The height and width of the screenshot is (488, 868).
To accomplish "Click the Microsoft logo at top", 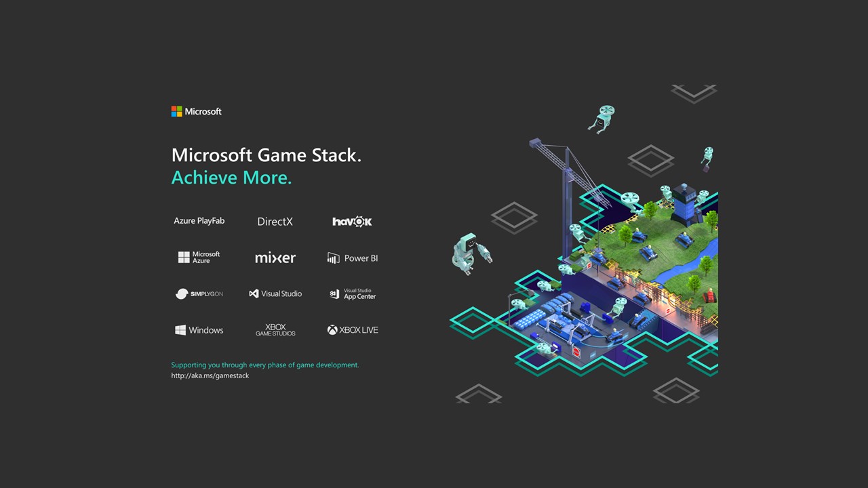I will [196, 111].
